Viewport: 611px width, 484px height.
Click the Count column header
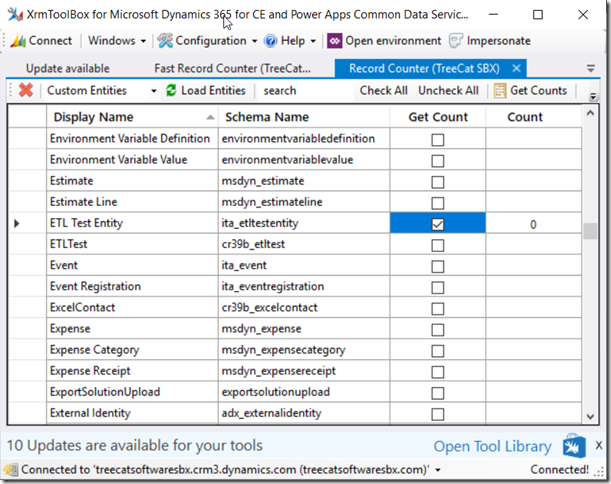point(533,117)
